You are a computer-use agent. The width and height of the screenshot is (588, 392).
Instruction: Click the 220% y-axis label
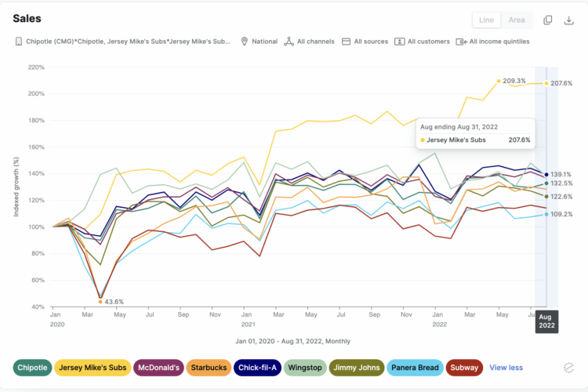pos(36,67)
